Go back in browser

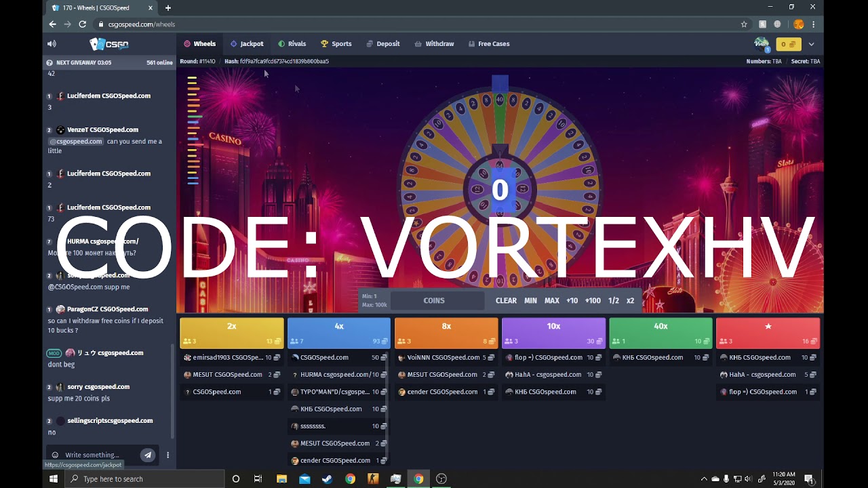[x=52, y=24]
